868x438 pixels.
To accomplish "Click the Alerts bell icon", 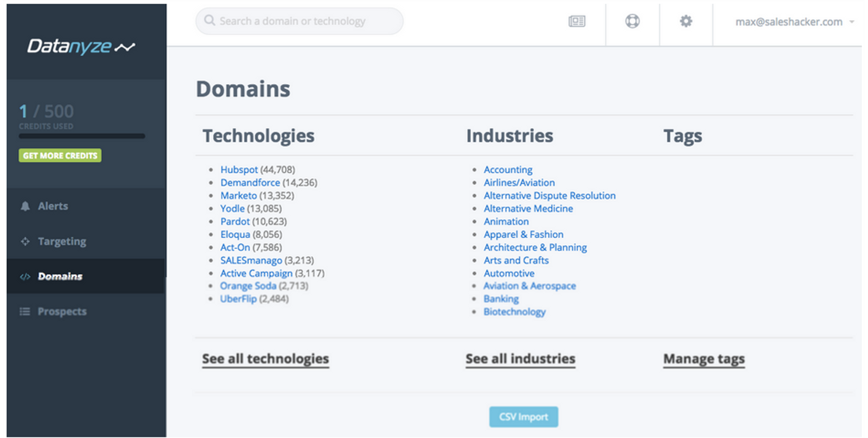I will 25,206.
